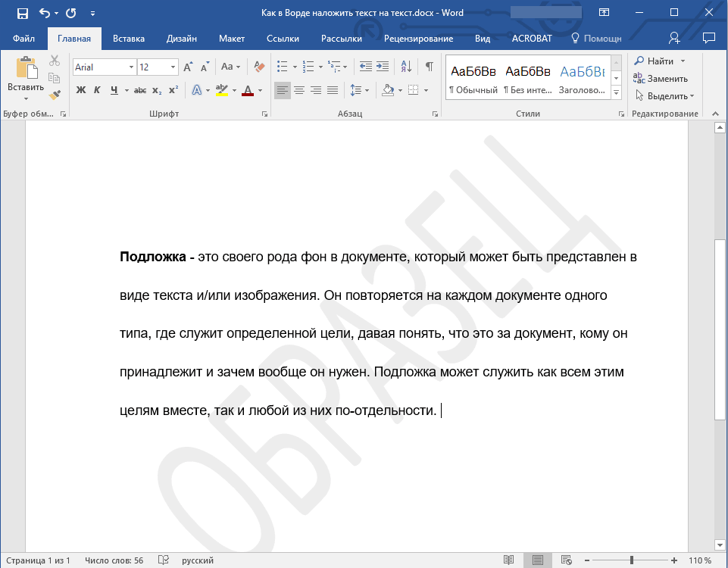728x568 pixels.
Task: Select the Обычный style thumbnail
Action: (x=473, y=78)
